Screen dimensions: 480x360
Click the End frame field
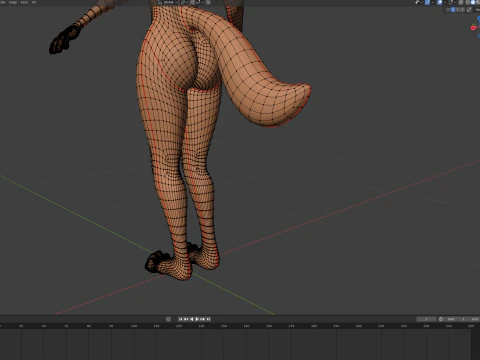[473, 319]
